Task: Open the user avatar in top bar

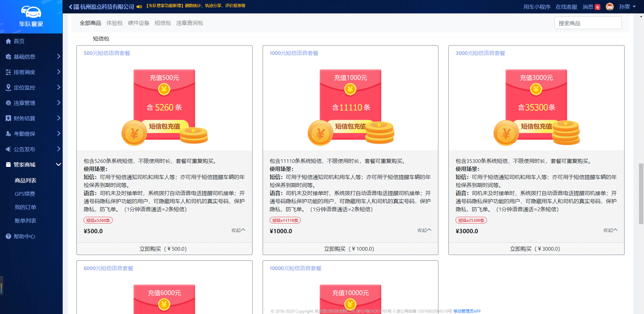Action: click(x=609, y=7)
